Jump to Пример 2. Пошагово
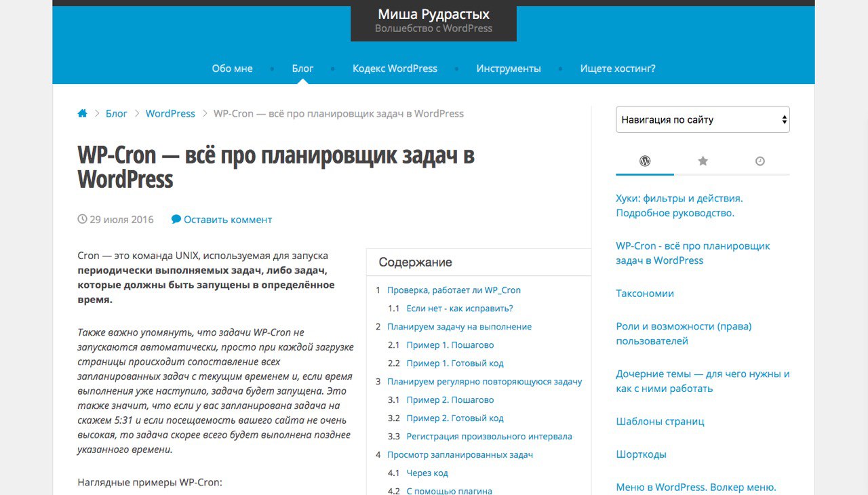868x495 pixels. [450, 399]
